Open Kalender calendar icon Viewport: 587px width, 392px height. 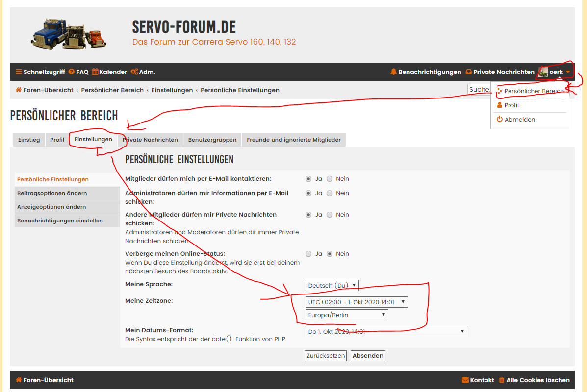tap(95, 72)
